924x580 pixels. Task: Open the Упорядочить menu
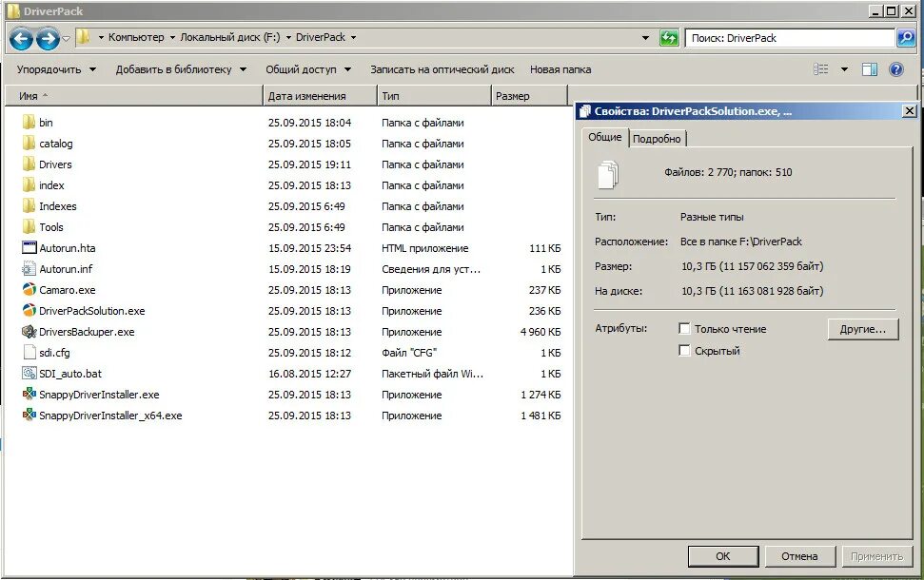coord(56,69)
